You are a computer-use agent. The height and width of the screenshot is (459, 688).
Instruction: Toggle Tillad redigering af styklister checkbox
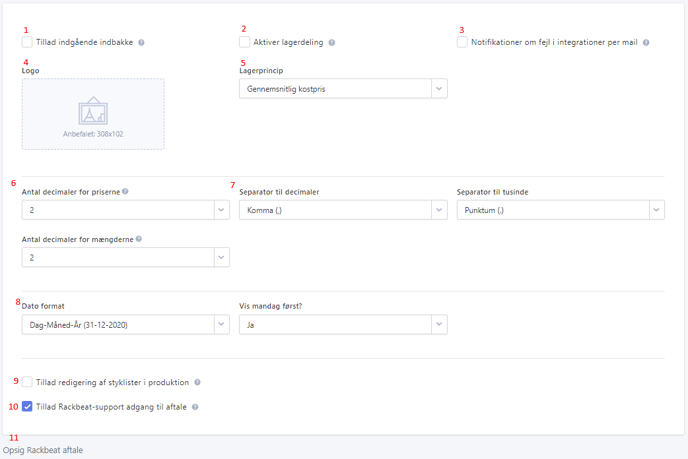(27, 382)
